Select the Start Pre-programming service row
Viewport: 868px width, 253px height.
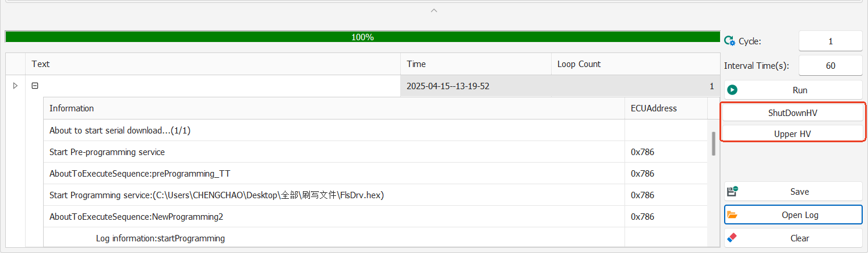click(x=375, y=152)
